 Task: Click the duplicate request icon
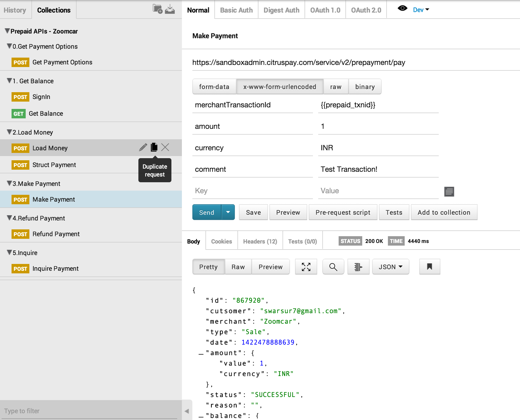154,147
